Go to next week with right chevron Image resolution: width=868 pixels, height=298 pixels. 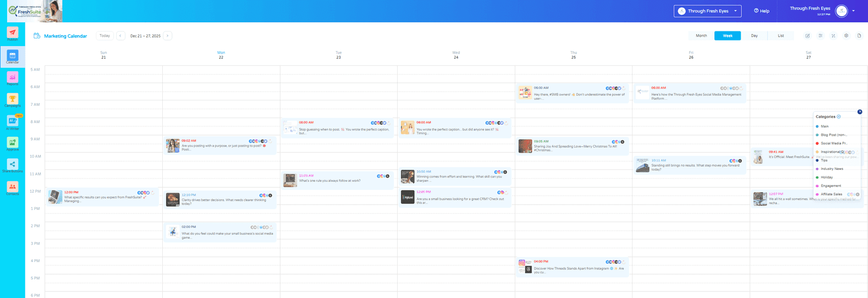[x=168, y=36]
